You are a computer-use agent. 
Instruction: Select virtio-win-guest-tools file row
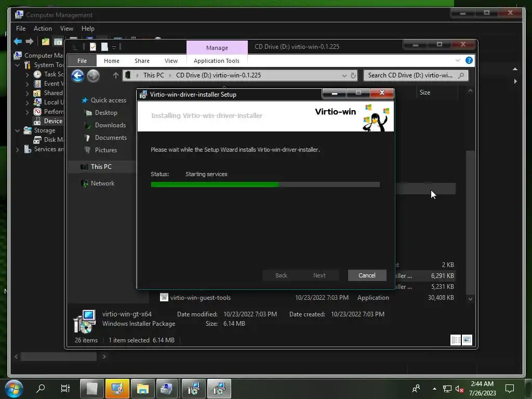307,298
